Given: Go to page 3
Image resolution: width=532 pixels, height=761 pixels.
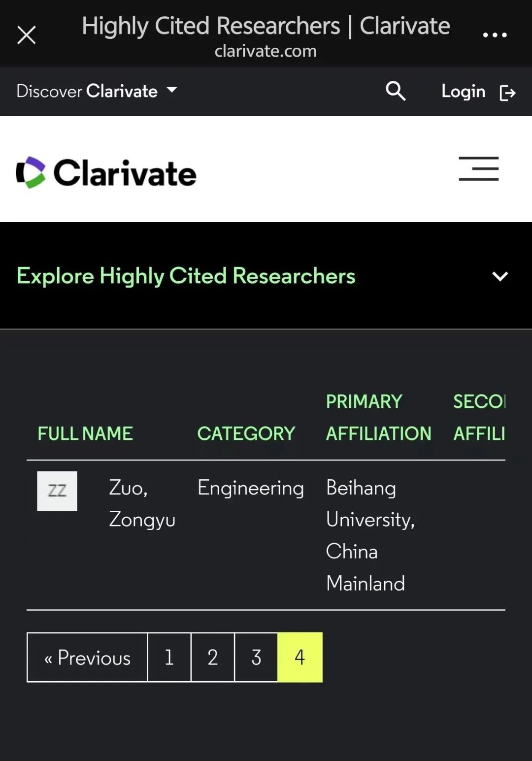Looking at the screenshot, I should [256, 657].
